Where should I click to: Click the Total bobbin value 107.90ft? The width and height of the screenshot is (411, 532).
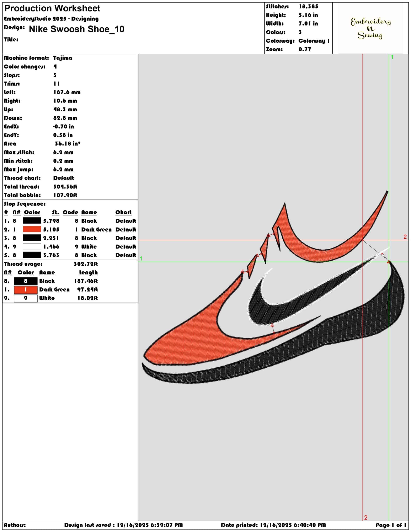click(65, 195)
